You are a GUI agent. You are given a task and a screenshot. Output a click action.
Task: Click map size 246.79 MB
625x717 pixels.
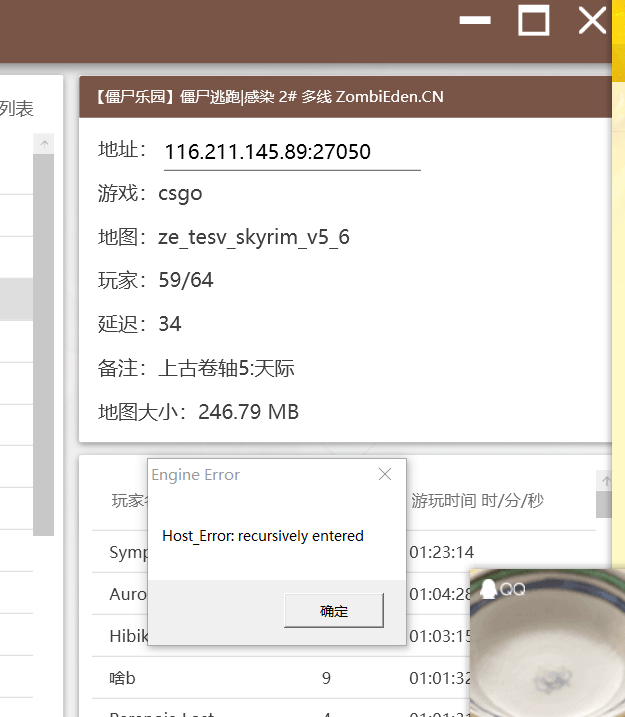(x=248, y=412)
